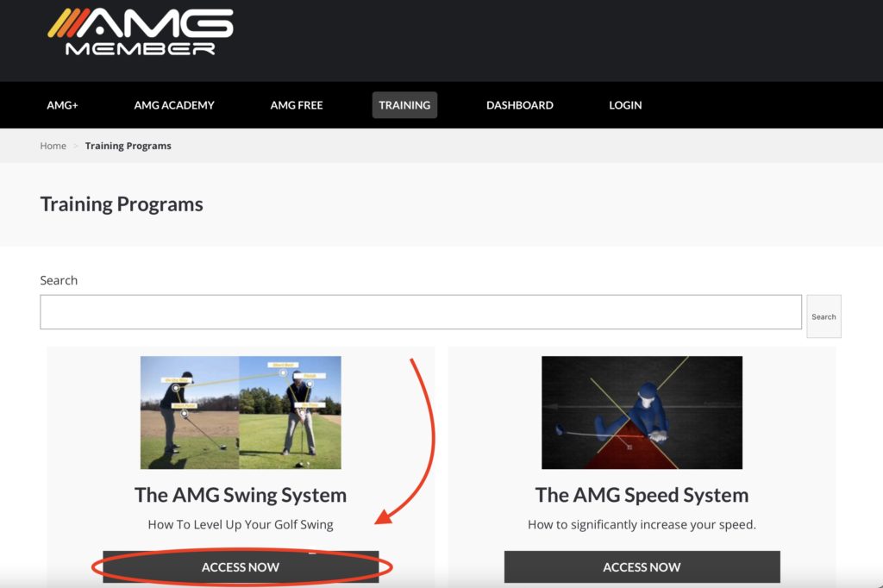883x588 pixels.
Task: Focus the training programs search field
Action: pos(420,312)
